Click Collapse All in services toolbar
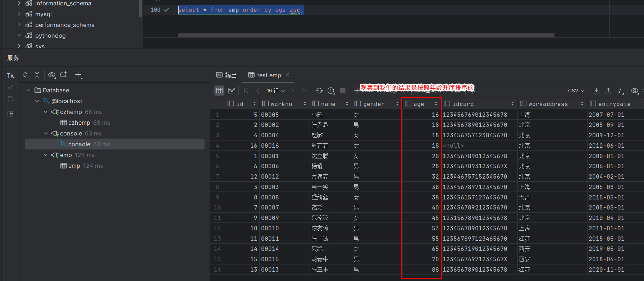 tap(37, 75)
